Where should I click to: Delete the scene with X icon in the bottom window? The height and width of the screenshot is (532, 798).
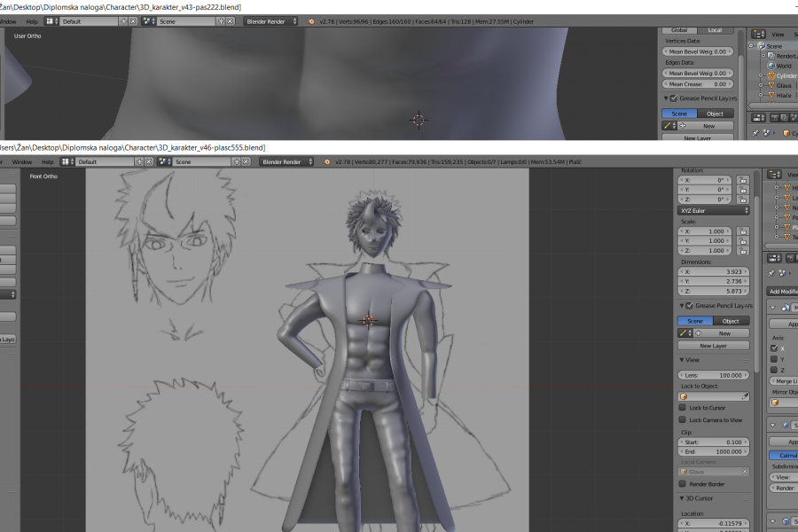click(x=246, y=162)
